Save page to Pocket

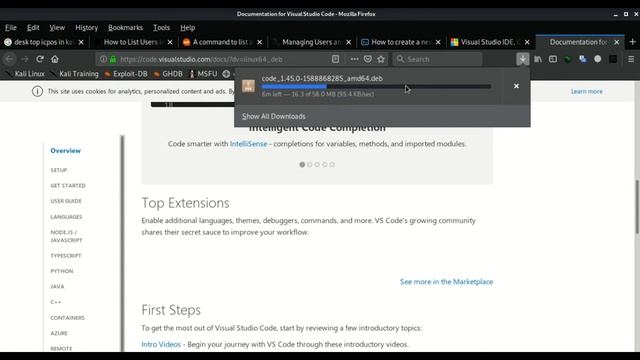[368, 59]
